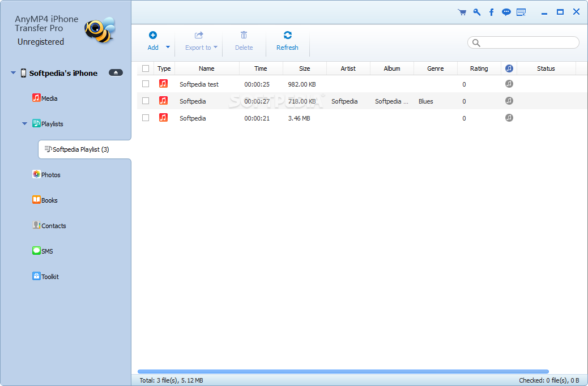Click the Status column header
The height and width of the screenshot is (386, 588).
pyautogui.click(x=546, y=68)
